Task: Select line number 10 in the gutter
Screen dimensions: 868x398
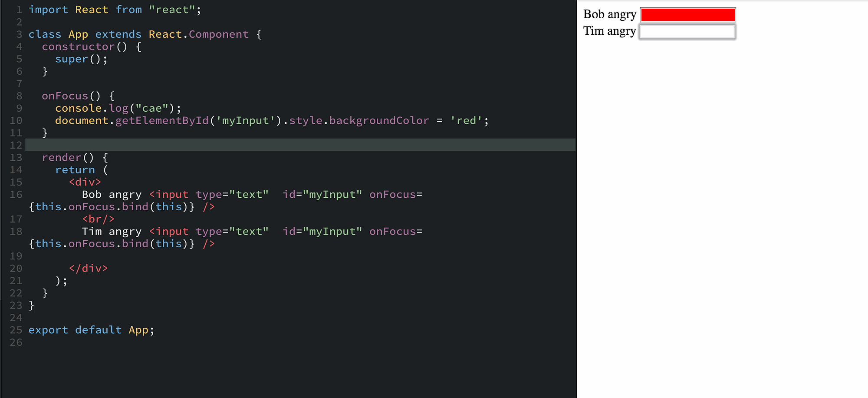Action: pyautogui.click(x=16, y=120)
